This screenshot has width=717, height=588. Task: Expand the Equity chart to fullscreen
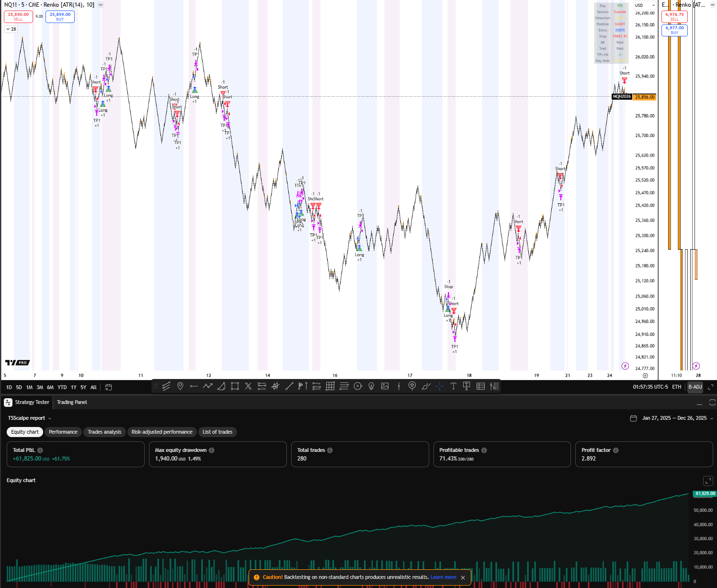click(x=708, y=481)
